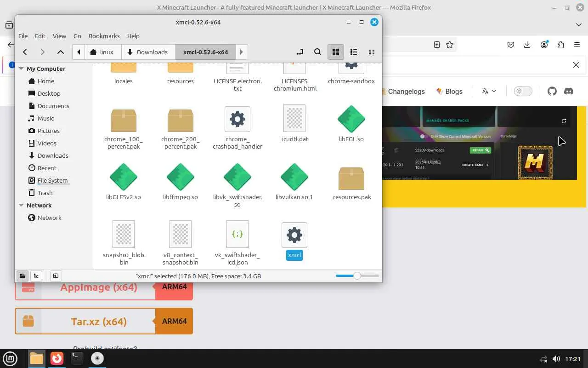Collapse the My Computer section

pyautogui.click(x=21, y=69)
